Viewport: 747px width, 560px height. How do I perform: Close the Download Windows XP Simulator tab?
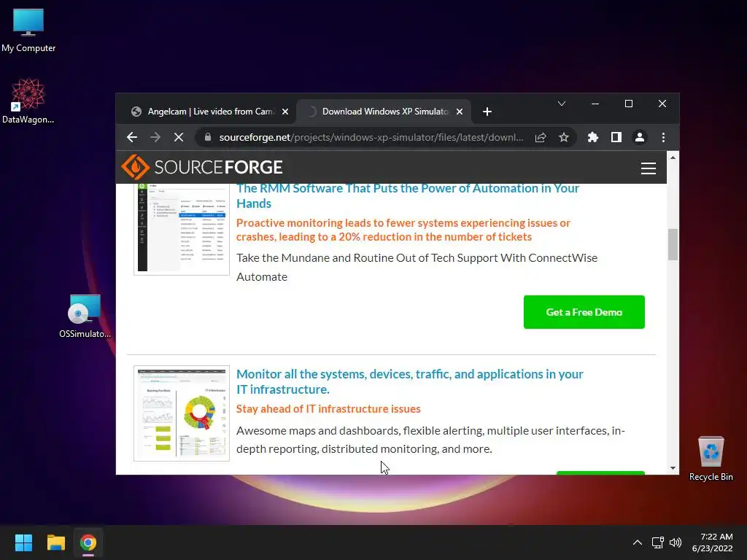click(460, 112)
